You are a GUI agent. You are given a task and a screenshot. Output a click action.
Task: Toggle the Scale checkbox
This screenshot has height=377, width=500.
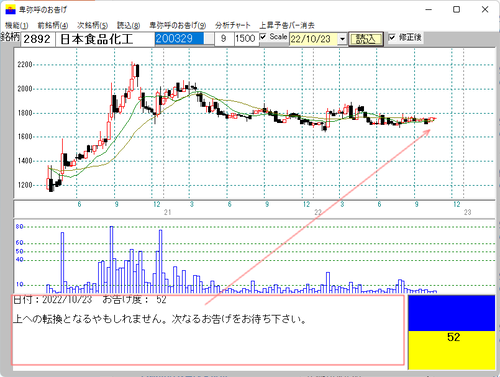point(263,37)
